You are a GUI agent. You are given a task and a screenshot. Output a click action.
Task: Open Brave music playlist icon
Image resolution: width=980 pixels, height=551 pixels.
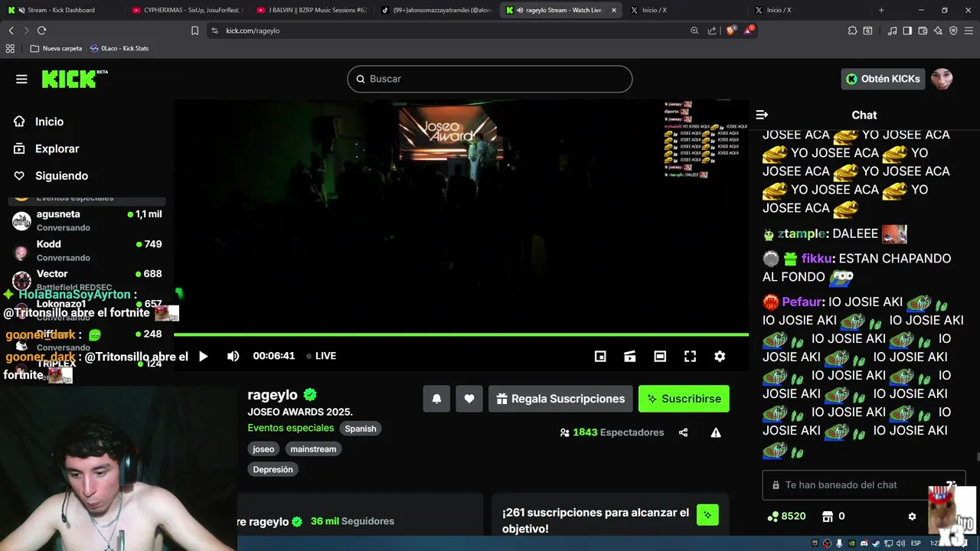[x=892, y=31]
